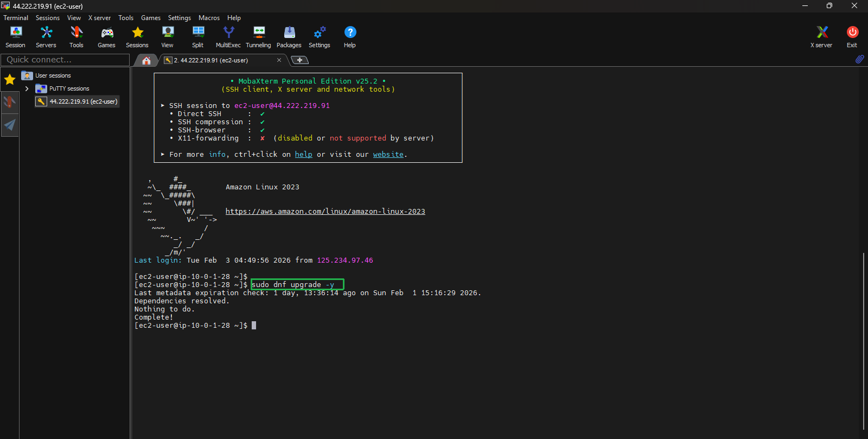
Task: Open the Tools menu
Action: pyautogui.click(x=126, y=18)
